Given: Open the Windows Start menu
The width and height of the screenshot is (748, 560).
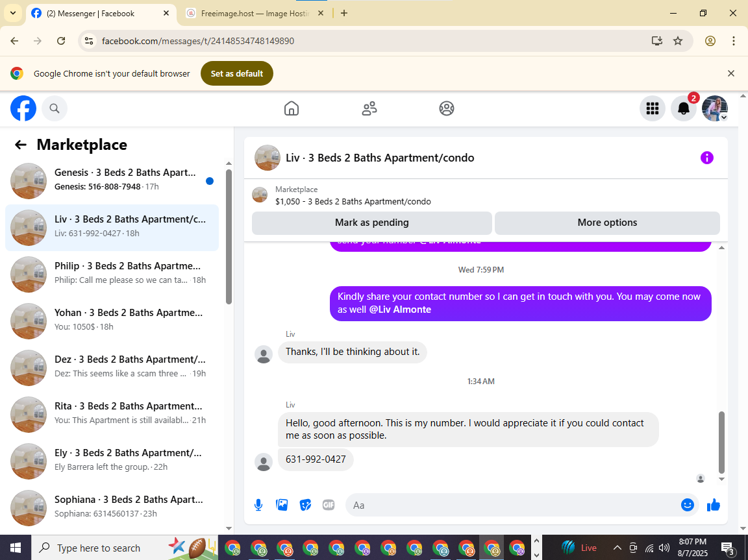Looking at the screenshot, I should [16, 548].
